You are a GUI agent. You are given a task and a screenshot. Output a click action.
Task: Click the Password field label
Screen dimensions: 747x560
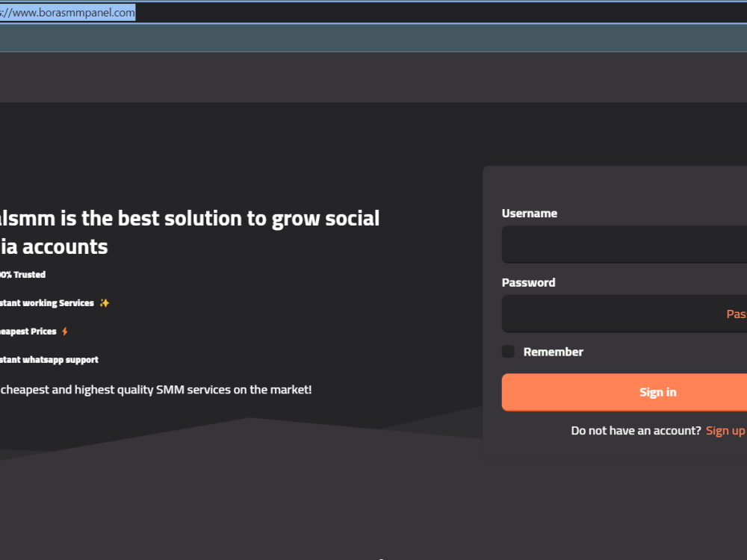tap(528, 282)
